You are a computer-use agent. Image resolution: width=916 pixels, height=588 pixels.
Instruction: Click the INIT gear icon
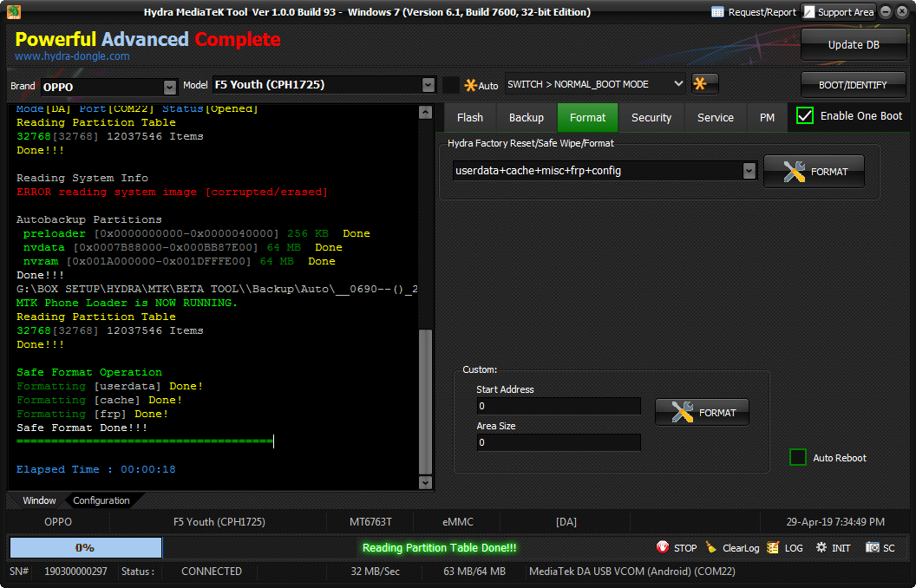pyautogui.click(x=821, y=547)
